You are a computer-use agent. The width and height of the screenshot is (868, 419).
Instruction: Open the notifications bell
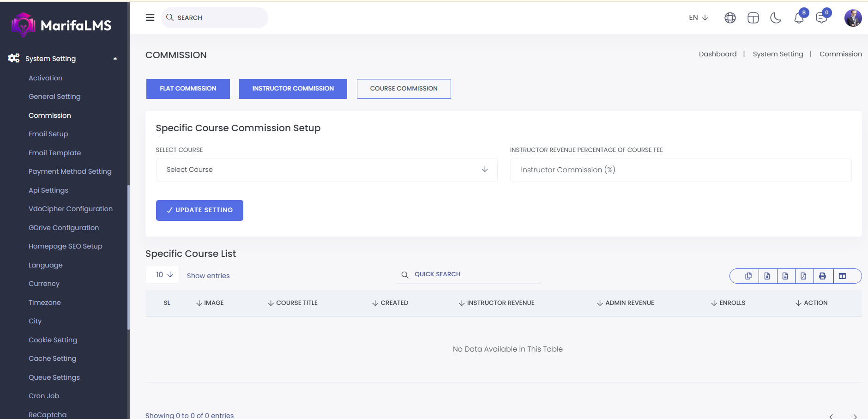[x=799, y=18]
